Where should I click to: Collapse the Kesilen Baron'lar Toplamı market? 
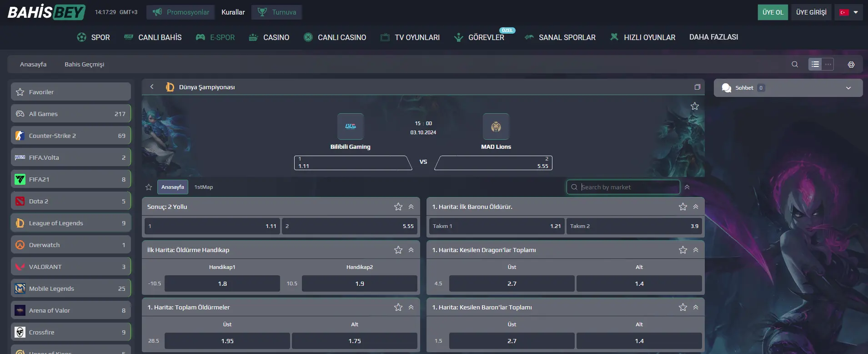pos(696,307)
